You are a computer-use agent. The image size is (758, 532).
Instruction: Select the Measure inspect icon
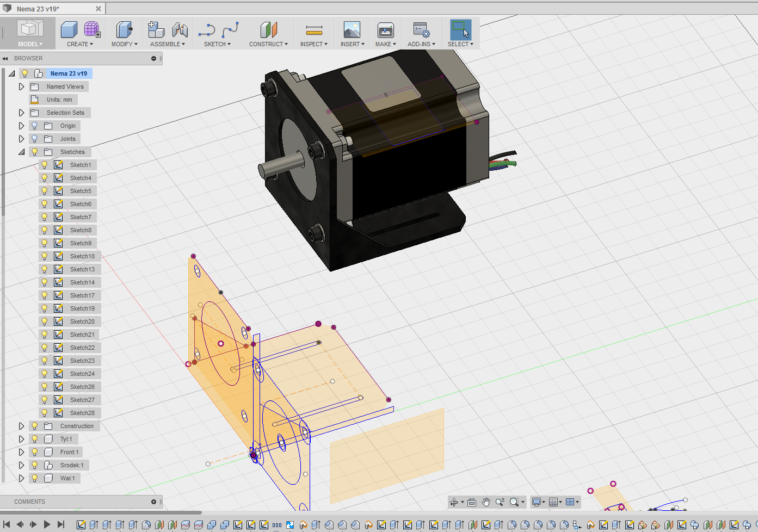(x=314, y=30)
